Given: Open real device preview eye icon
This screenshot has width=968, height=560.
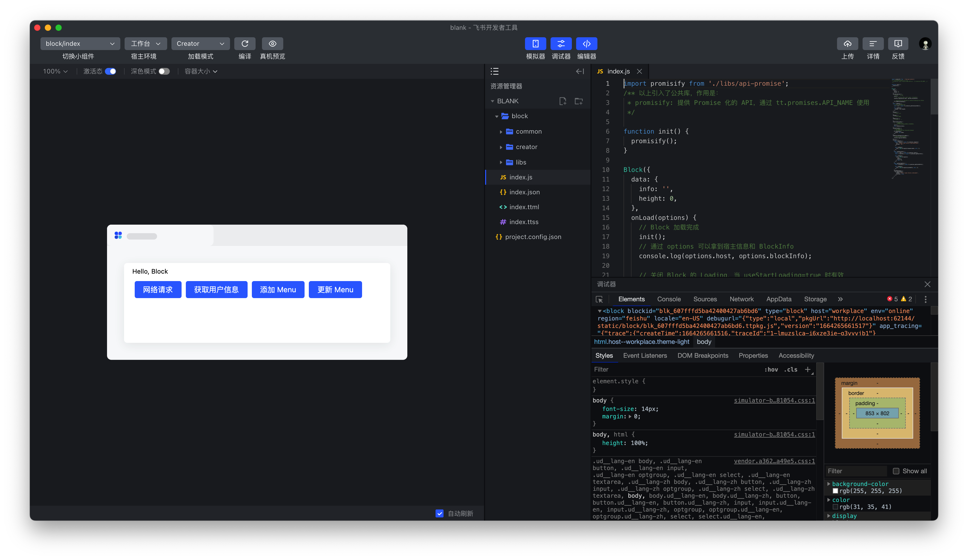Looking at the screenshot, I should click(x=272, y=43).
